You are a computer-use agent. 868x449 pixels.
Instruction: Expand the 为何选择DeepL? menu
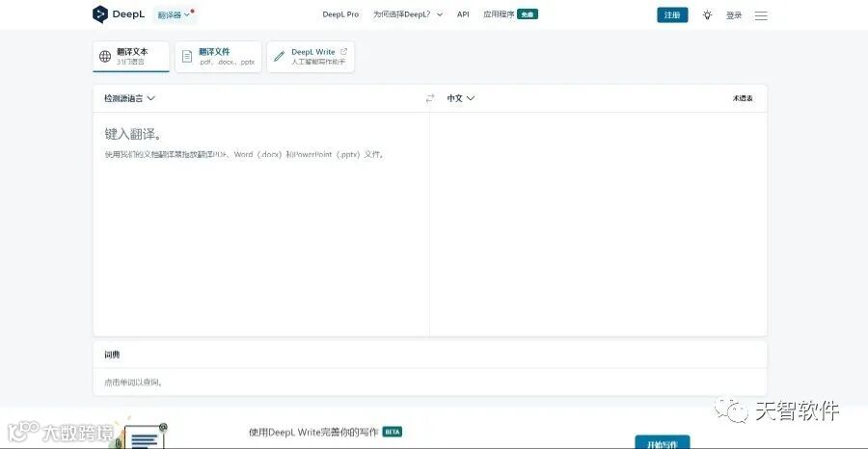407,14
